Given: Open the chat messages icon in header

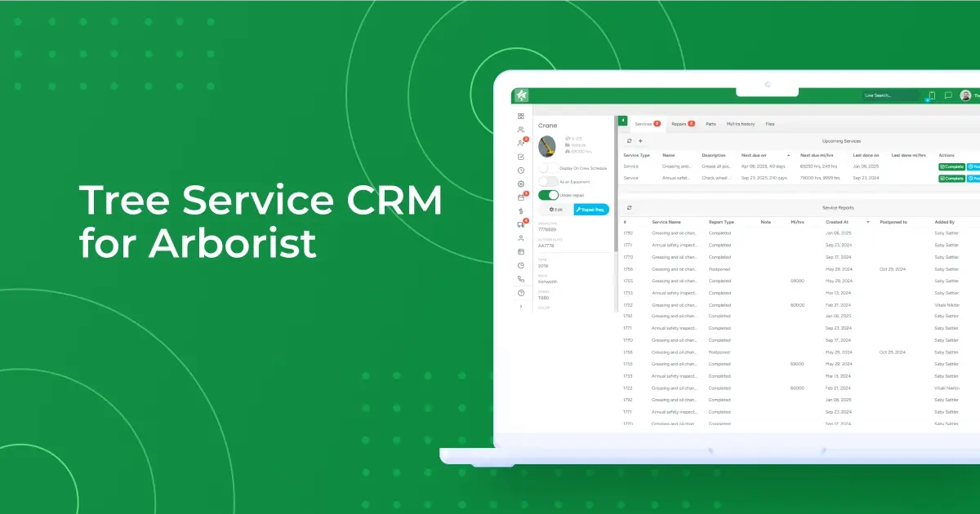Looking at the screenshot, I should tap(947, 95).
